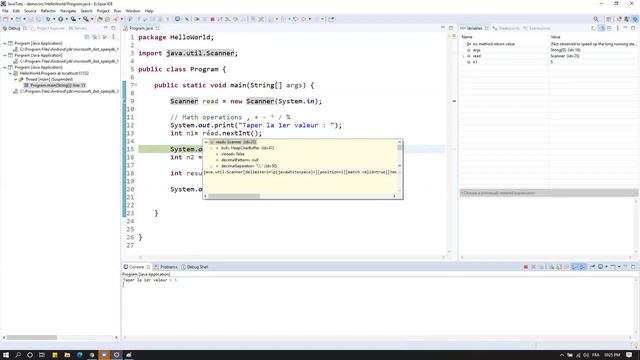Viewport: 640px width, 360px height.
Task: Minimize the Debug view panel
Action: 106,28
